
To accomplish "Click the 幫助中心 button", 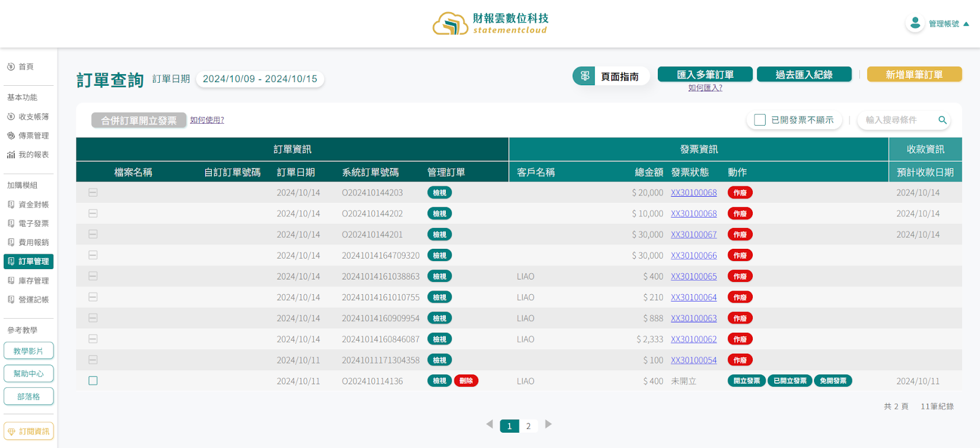I will (29, 373).
